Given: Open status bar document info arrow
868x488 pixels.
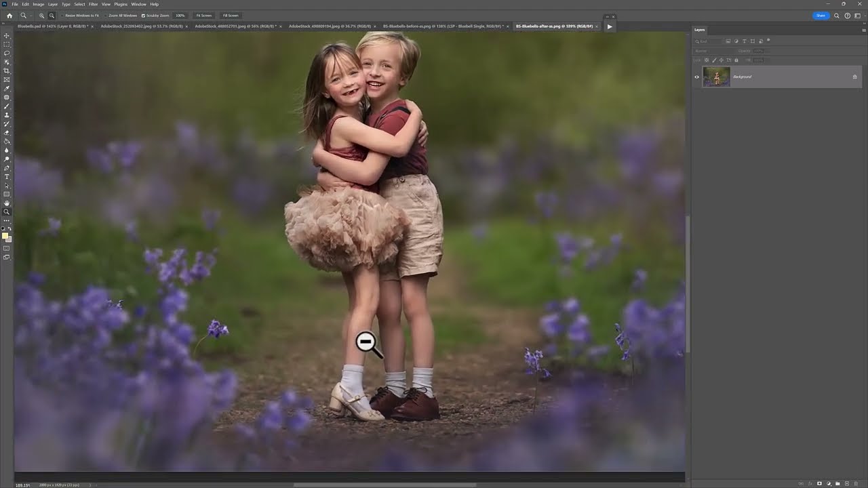Looking at the screenshot, I should click(90, 485).
